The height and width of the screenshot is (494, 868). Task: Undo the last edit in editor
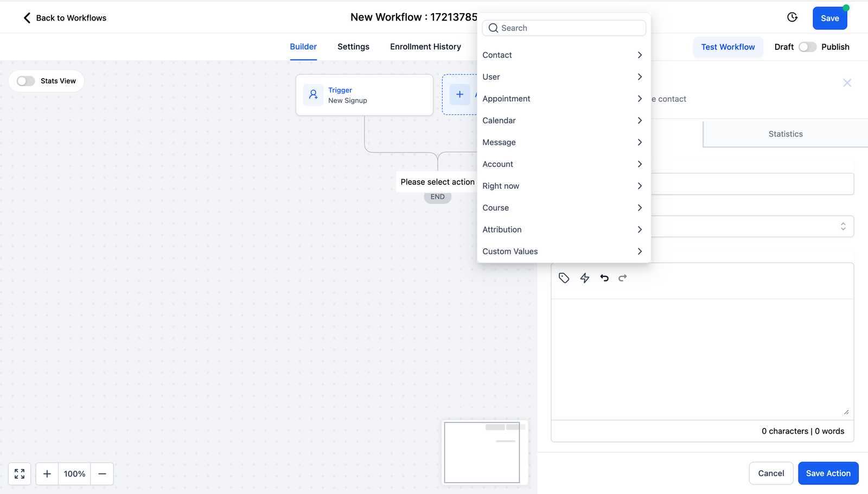(x=604, y=278)
